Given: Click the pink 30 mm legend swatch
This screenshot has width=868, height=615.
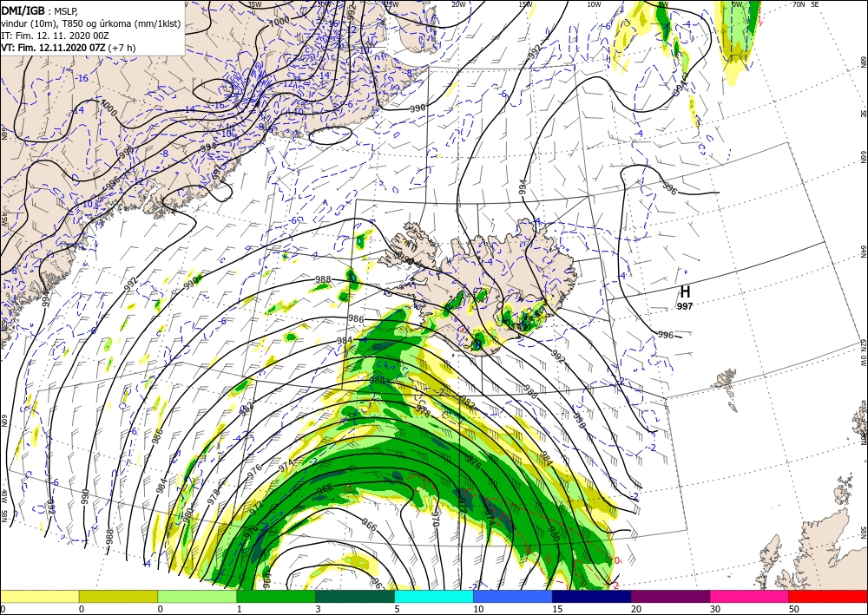Looking at the screenshot, I should click(x=750, y=596).
